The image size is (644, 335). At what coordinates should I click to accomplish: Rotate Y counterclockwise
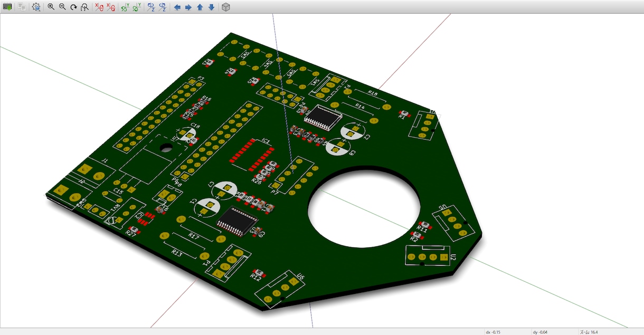pyautogui.click(x=137, y=7)
